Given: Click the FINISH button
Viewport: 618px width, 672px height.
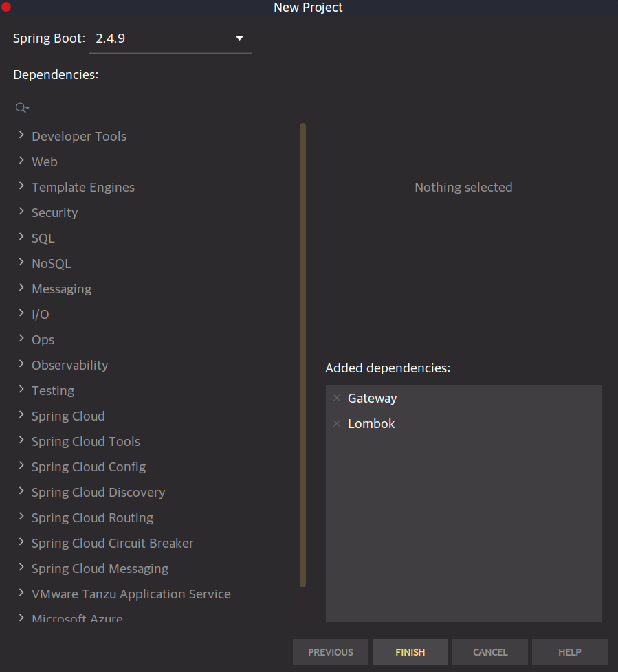Looking at the screenshot, I should [410, 651].
